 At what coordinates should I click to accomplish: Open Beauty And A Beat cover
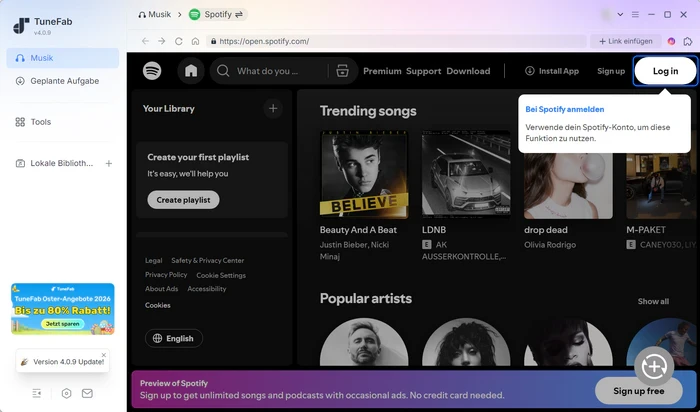click(364, 175)
